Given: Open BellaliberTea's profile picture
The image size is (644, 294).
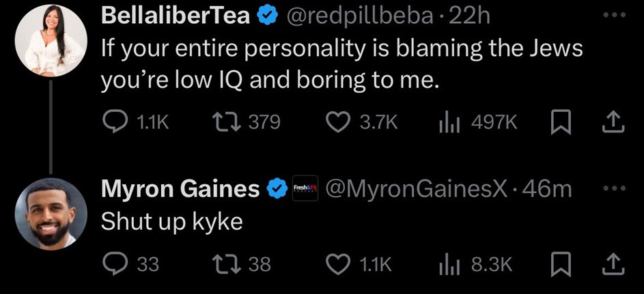Looking at the screenshot, I should [51, 43].
